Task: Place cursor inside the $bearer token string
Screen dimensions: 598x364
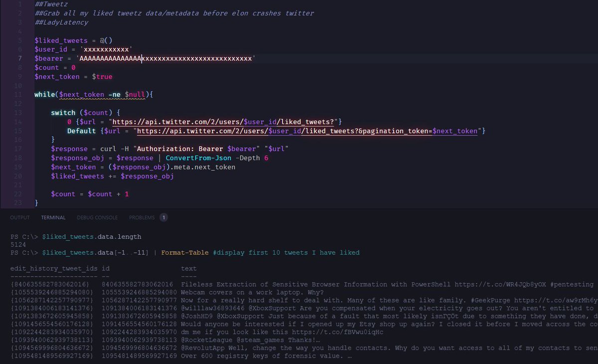Action: 149,58
